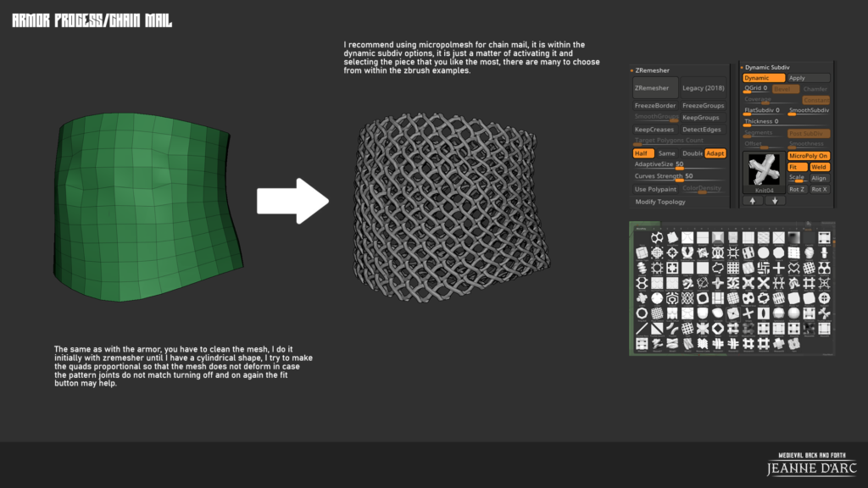The height and width of the screenshot is (488, 868).
Task: Pick the diagonal line pattern in the pattern library
Action: [x=641, y=327]
